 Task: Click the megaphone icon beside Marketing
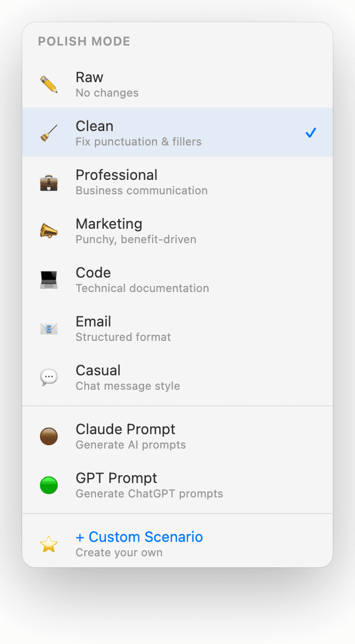tap(49, 230)
